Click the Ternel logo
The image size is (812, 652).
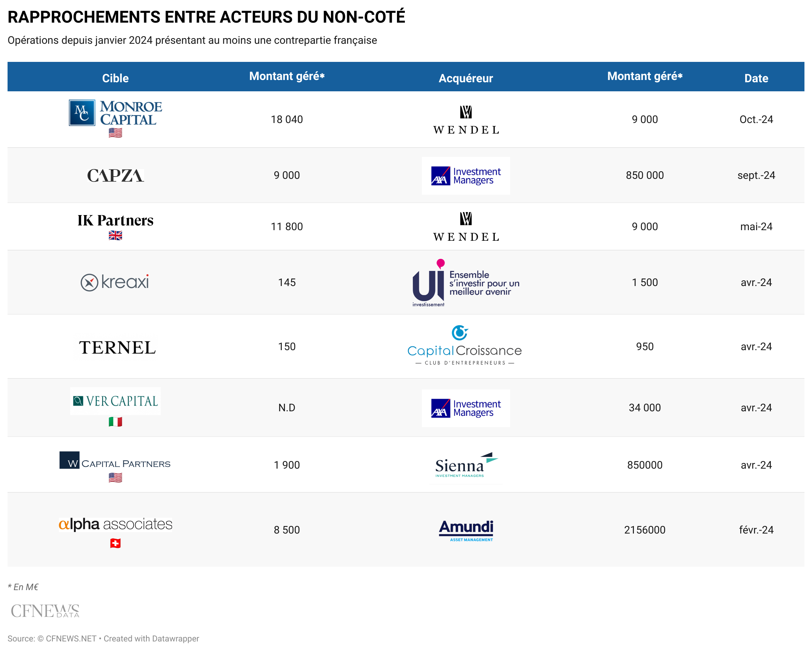(117, 348)
